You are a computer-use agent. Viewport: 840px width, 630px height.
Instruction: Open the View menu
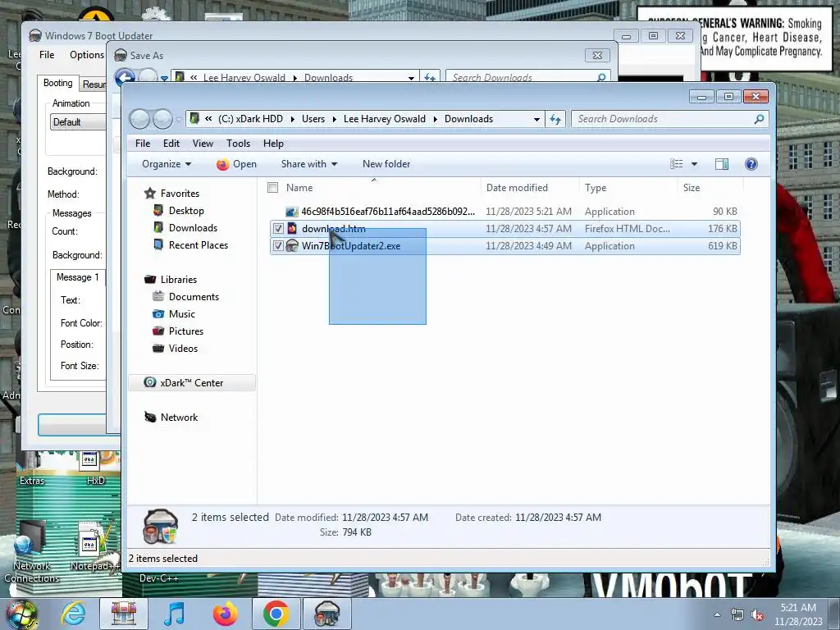pos(203,144)
